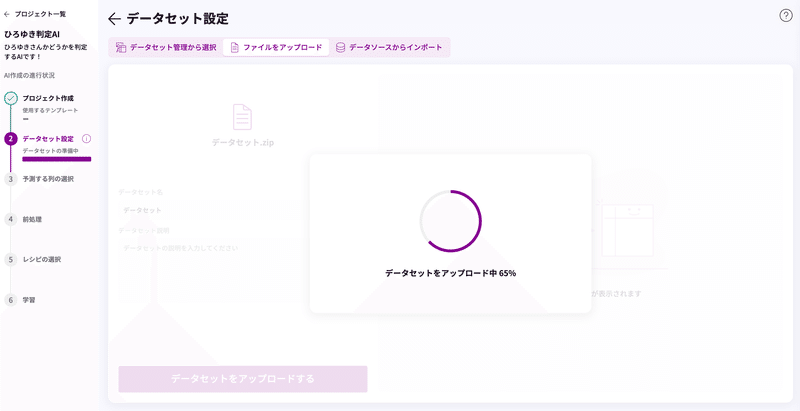Click the faded table preview illustration
Viewport: 800px width, 411px height.
click(627, 229)
